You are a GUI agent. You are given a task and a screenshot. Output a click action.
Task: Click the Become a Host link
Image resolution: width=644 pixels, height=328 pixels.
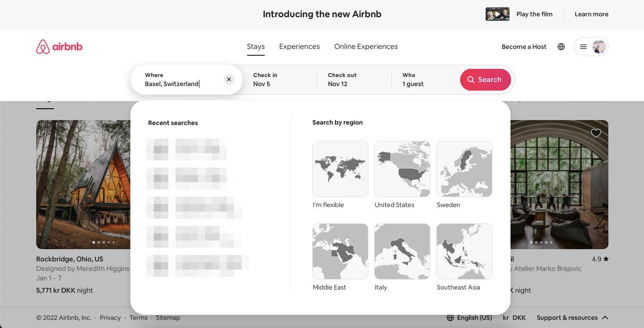coord(524,46)
